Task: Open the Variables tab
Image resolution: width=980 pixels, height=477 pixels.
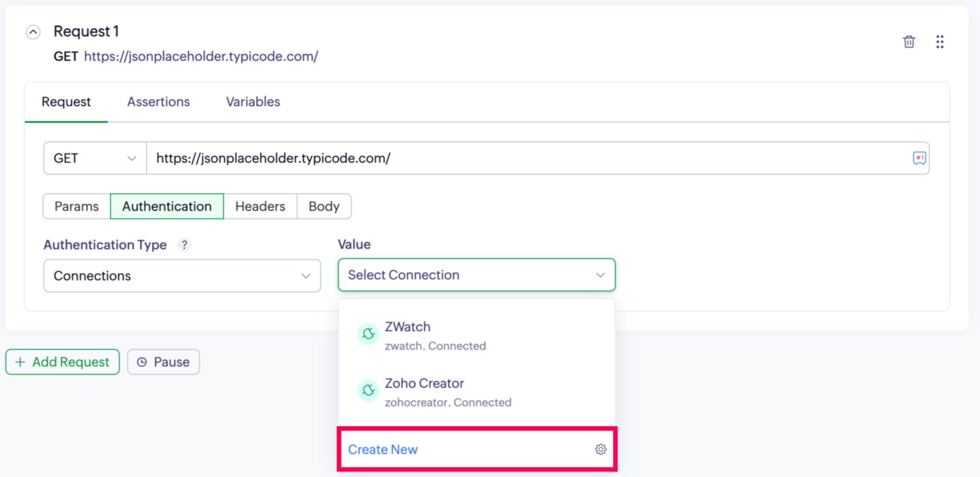Action: (x=253, y=102)
